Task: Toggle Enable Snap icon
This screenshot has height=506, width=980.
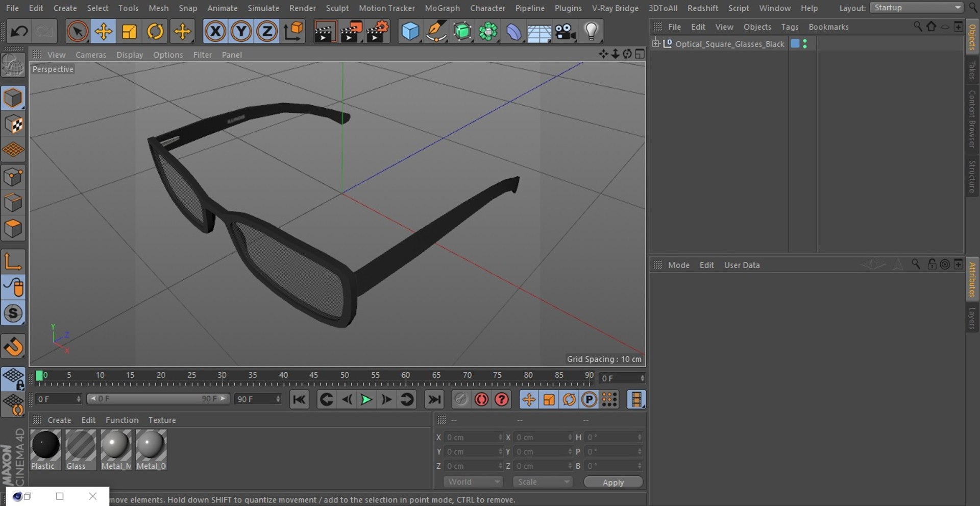Action: [13, 313]
